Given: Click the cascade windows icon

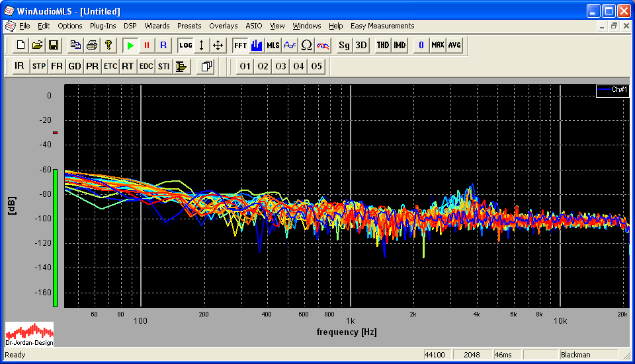Looking at the screenshot, I should [206, 66].
